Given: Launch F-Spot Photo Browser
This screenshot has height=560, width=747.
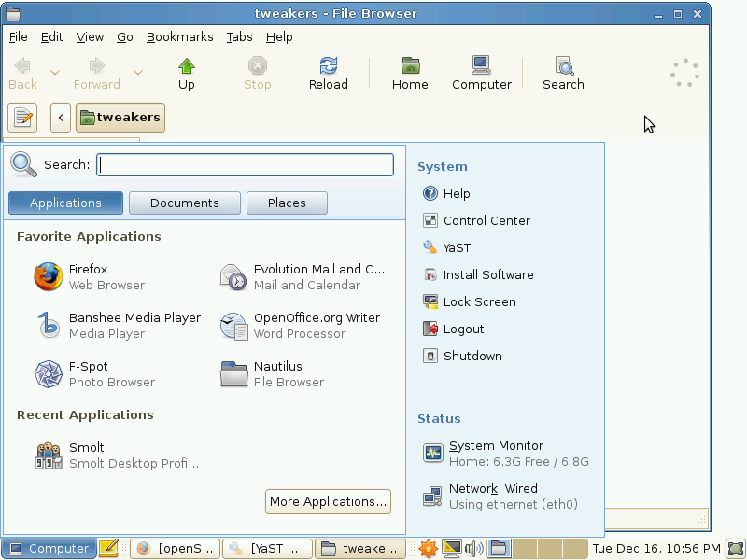Looking at the screenshot, I should (95, 374).
